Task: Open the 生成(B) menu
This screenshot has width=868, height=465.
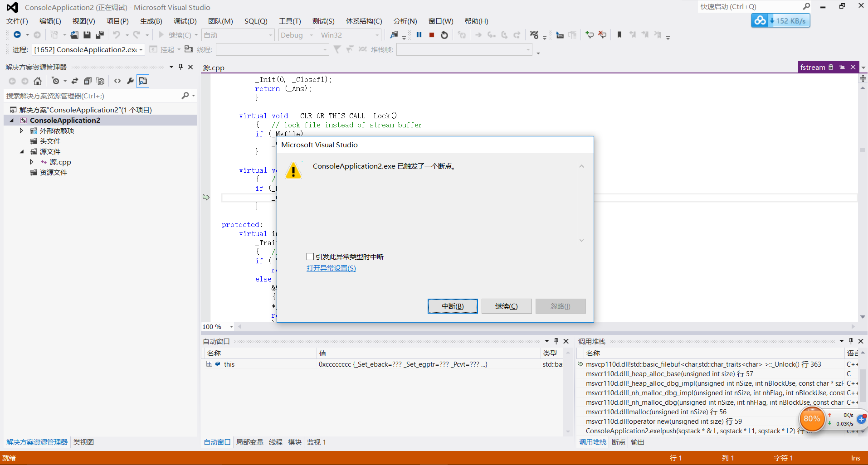Action: click(x=151, y=21)
